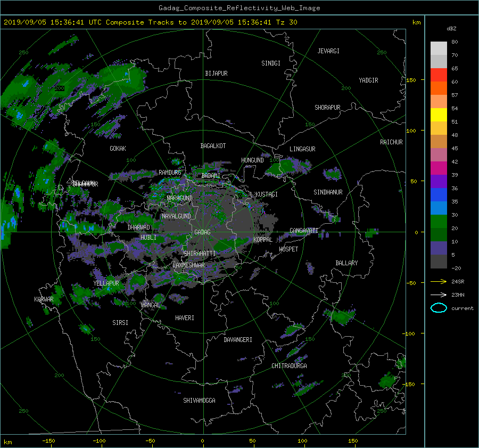Click the SINDHANUR city label
Viewport: 479px width, 448px height.
click(x=328, y=192)
